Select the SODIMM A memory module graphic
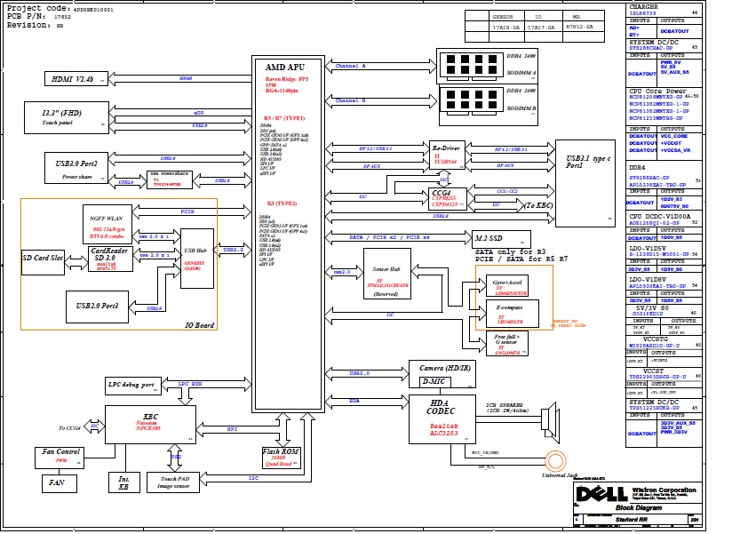Screen dimensions: 756x534 472,65
